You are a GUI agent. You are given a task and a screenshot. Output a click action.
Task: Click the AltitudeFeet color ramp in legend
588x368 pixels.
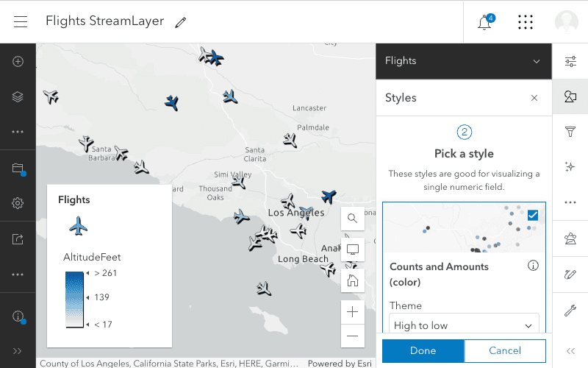tap(74, 299)
